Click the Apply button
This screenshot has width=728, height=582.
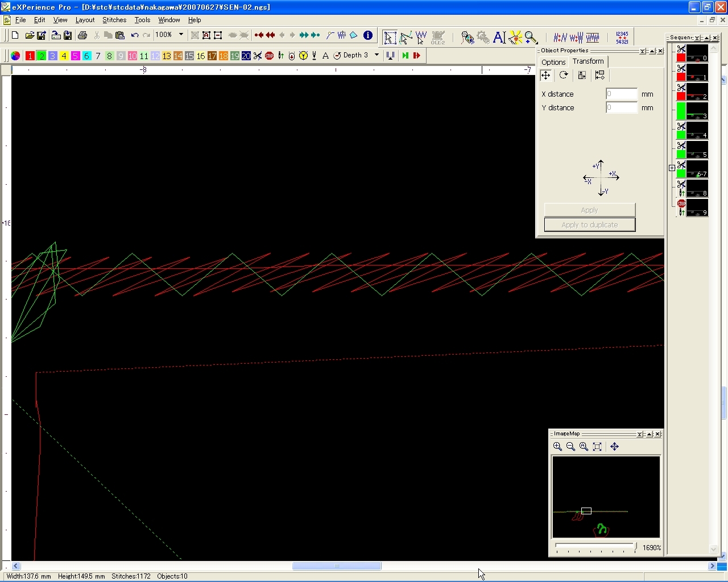(590, 210)
